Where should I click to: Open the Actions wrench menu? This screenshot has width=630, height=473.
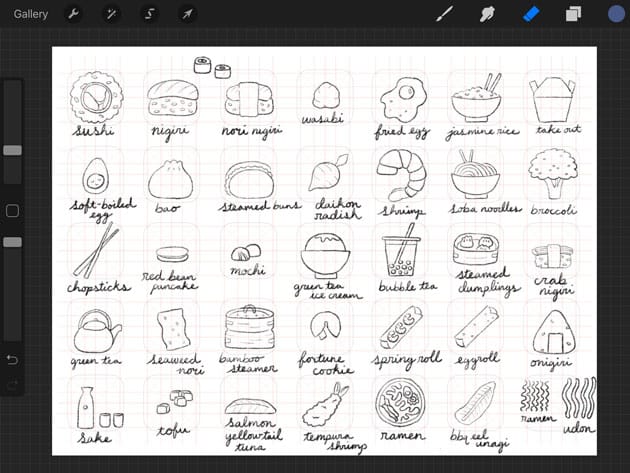[x=73, y=14]
